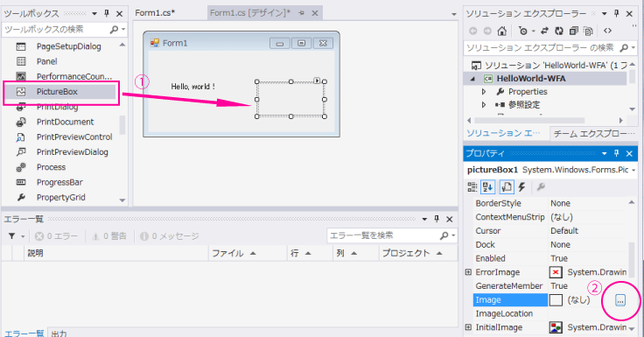
Task: Toggle the 0 Warnings filter
Action: tap(109, 236)
